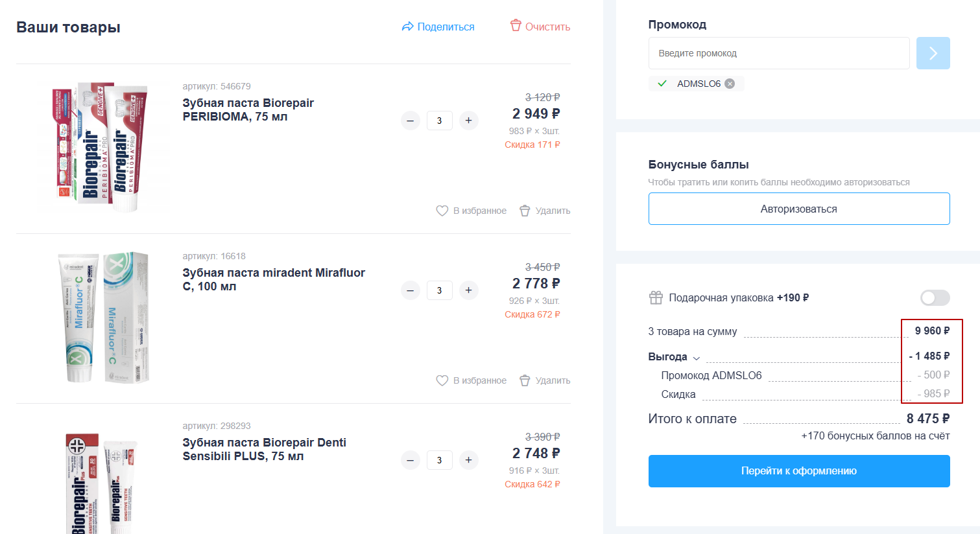This screenshot has height=534, width=980.
Task: Submit promo code with arrow button
Action: click(x=933, y=53)
